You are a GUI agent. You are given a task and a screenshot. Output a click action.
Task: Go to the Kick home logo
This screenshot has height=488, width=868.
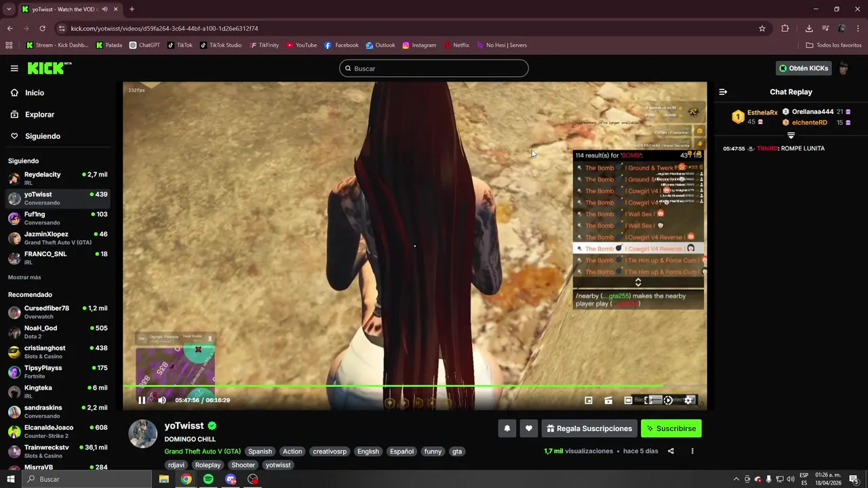click(x=49, y=68)
